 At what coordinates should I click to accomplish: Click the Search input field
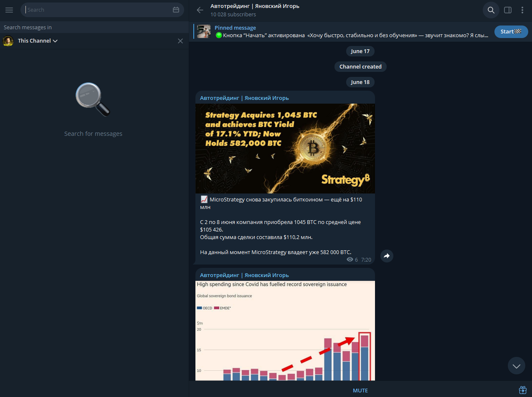pos(98,10)
